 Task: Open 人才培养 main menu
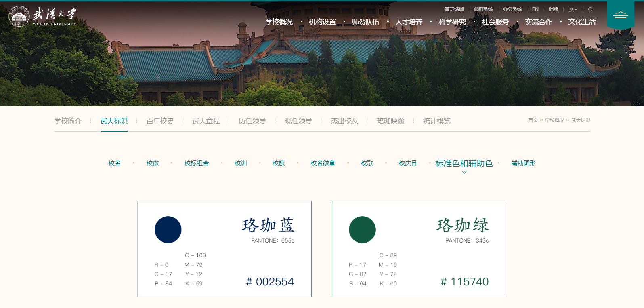(409, 22)
